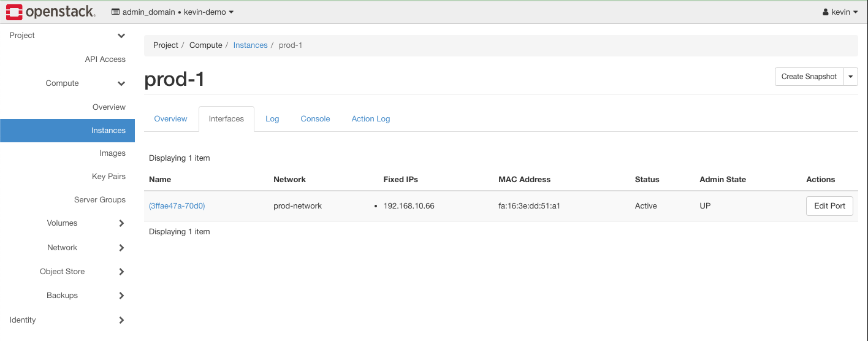Image resolution: width=868 pixels, height=341 pixels.
Task: Open the admin_domain kevin-demo project selector
Action: coord(172,12)
